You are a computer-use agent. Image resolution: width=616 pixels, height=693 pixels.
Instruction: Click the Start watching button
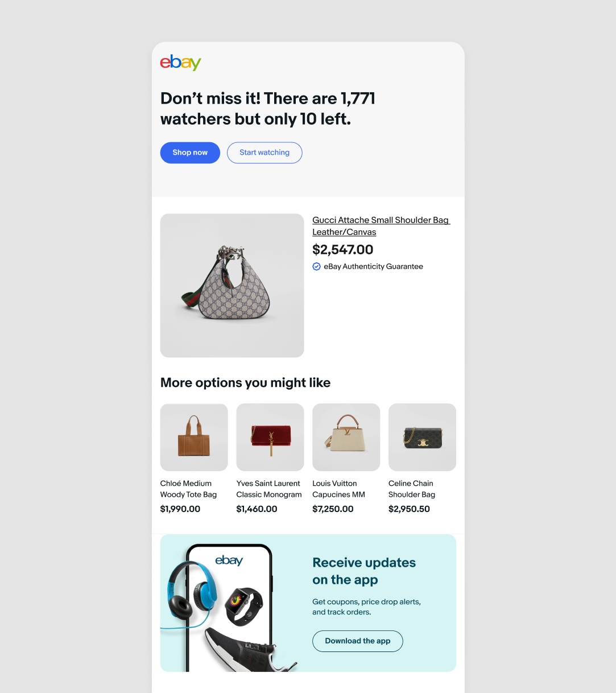click(264, 152)
